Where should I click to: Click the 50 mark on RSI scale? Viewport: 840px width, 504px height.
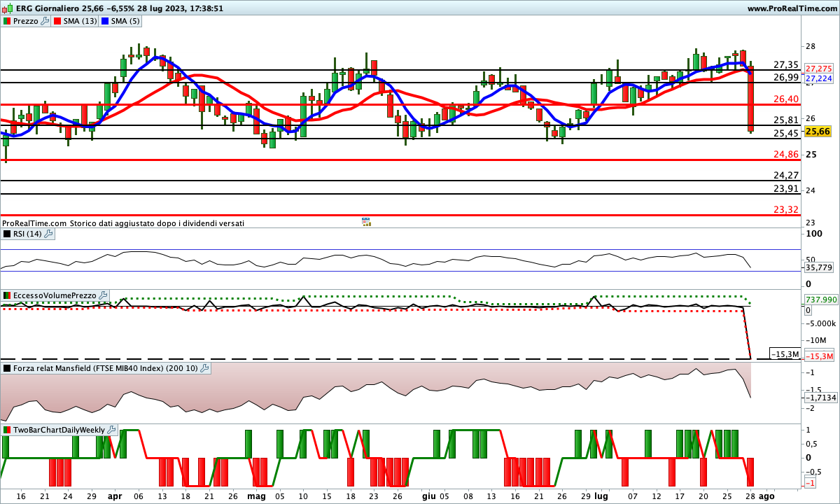point(812,259)
